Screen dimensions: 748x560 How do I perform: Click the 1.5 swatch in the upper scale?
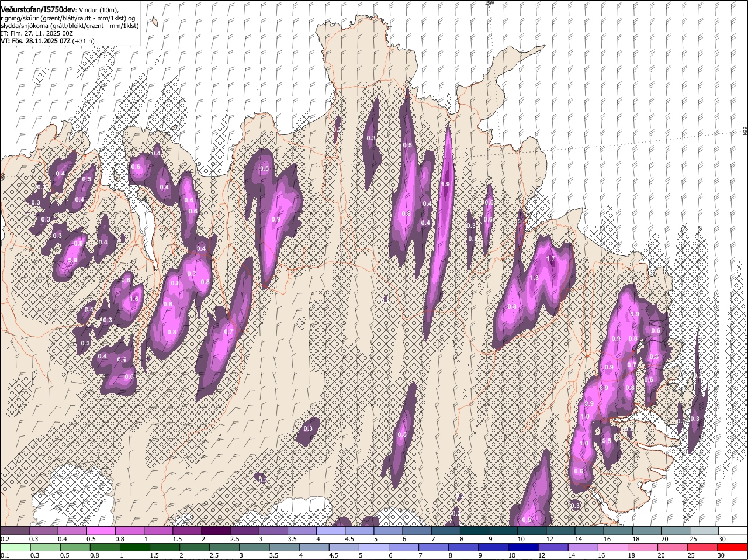point(187,530)
